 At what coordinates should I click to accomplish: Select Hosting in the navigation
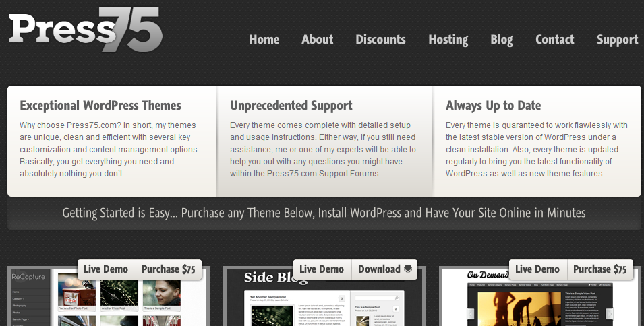[448, 40]
